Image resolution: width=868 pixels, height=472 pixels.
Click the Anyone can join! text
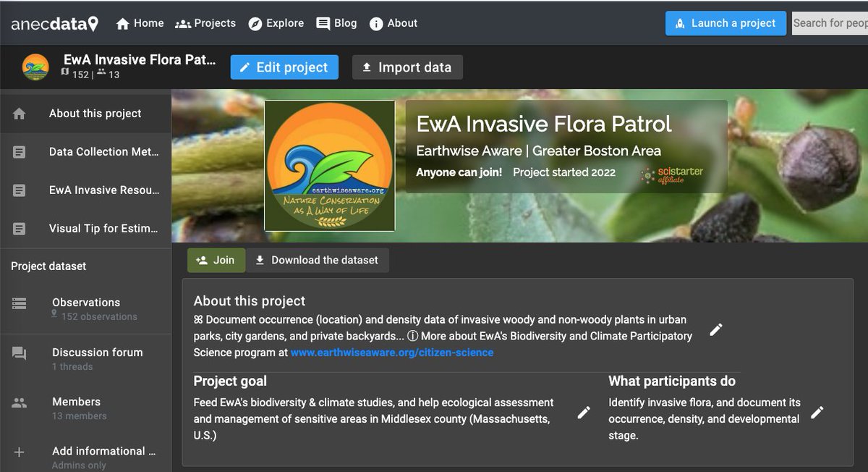click(x=459, y=172)
